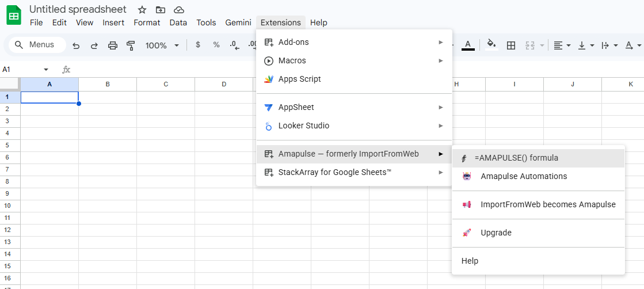Click the undo arrow icon
This screenshot has width=644, height=289.
[x=76, y=45]
